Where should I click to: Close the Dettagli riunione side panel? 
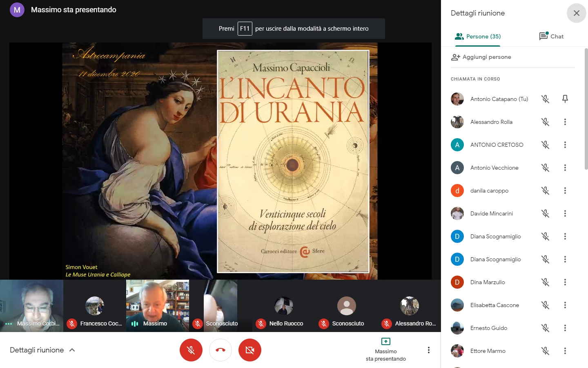(x=576, y=13)
